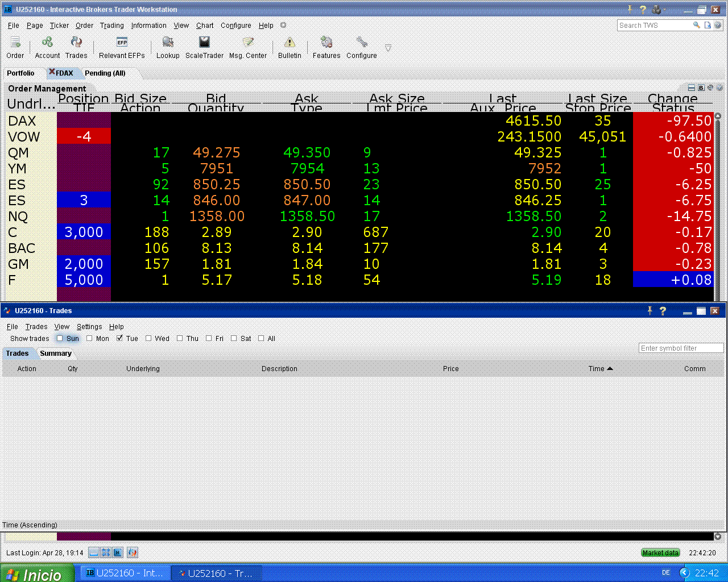
Task: Open the Trading menu
Action: (x=112, y=26)
